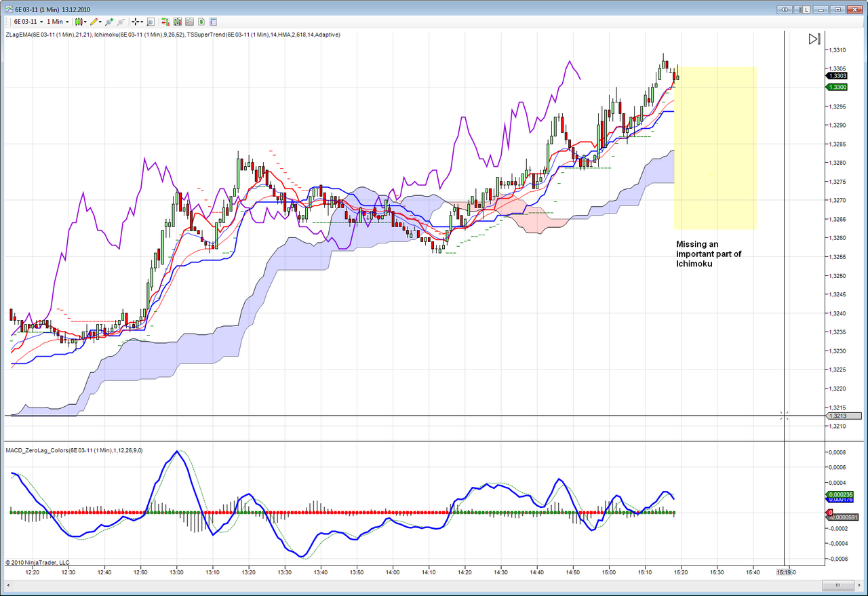Click the 0,0008 MACD axis label
Viewport: 868px width, 596px height.
pos(837,452)
